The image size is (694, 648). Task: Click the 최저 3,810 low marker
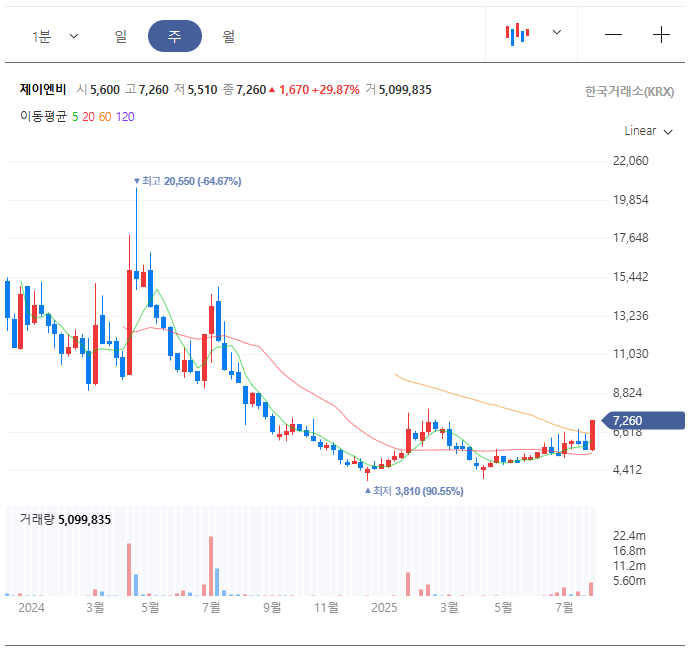414,491
